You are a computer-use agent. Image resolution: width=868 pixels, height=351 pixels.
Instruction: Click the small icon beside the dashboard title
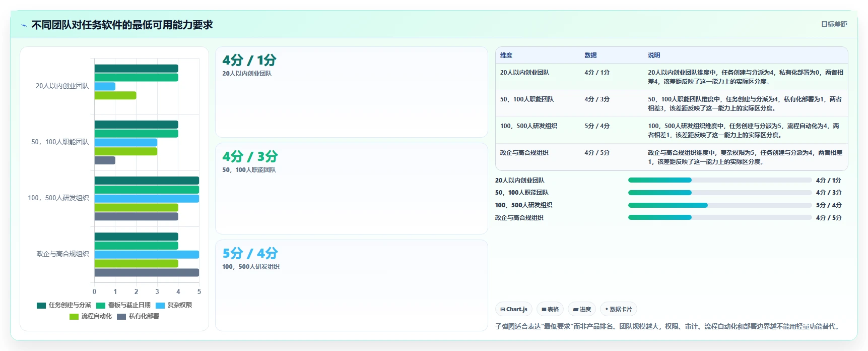point(24,25)
